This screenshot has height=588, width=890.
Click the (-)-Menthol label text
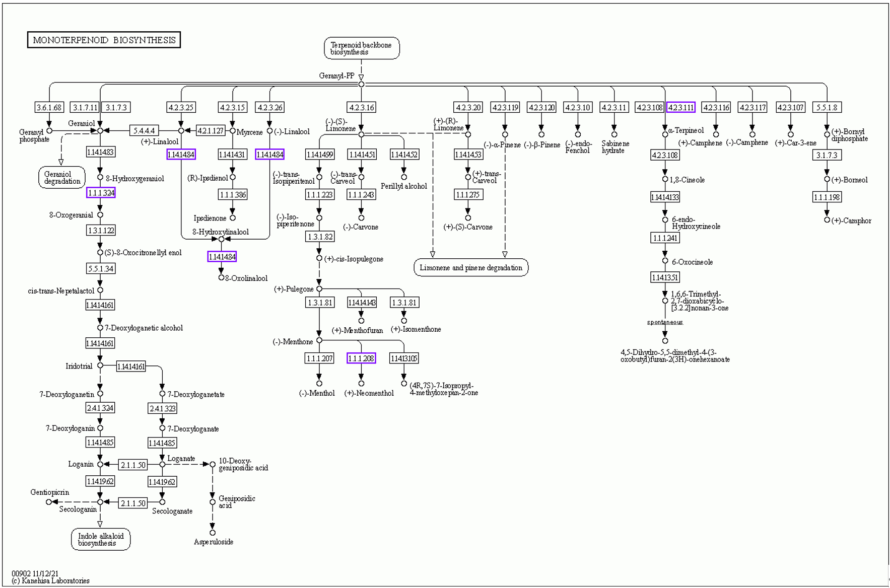(317, 393)
